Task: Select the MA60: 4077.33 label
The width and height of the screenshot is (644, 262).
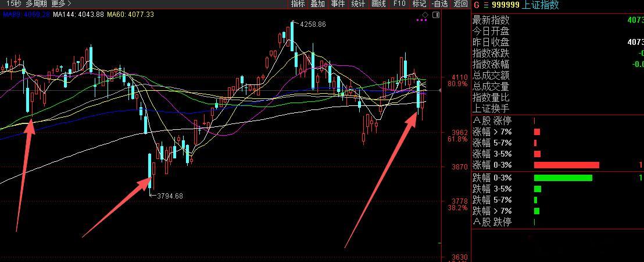Action: [x=130, y=15]
